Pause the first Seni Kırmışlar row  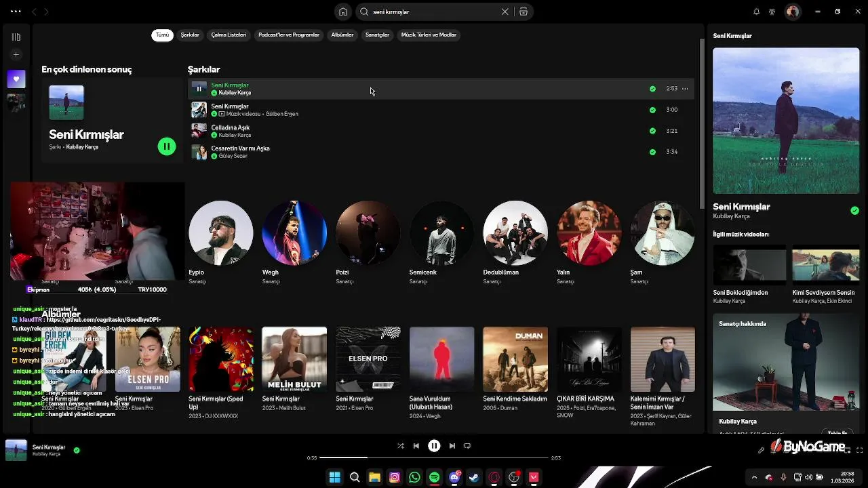tap(199, 88)
